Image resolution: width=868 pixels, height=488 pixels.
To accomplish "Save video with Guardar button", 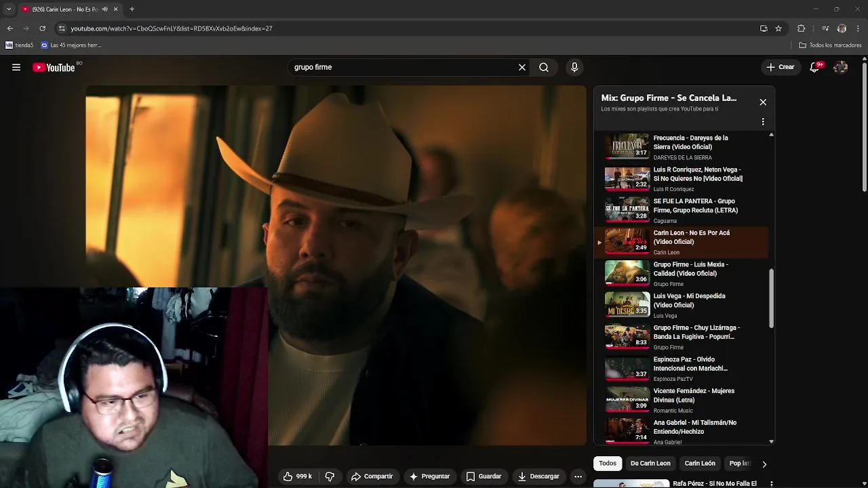I will [x=484, y=476].
